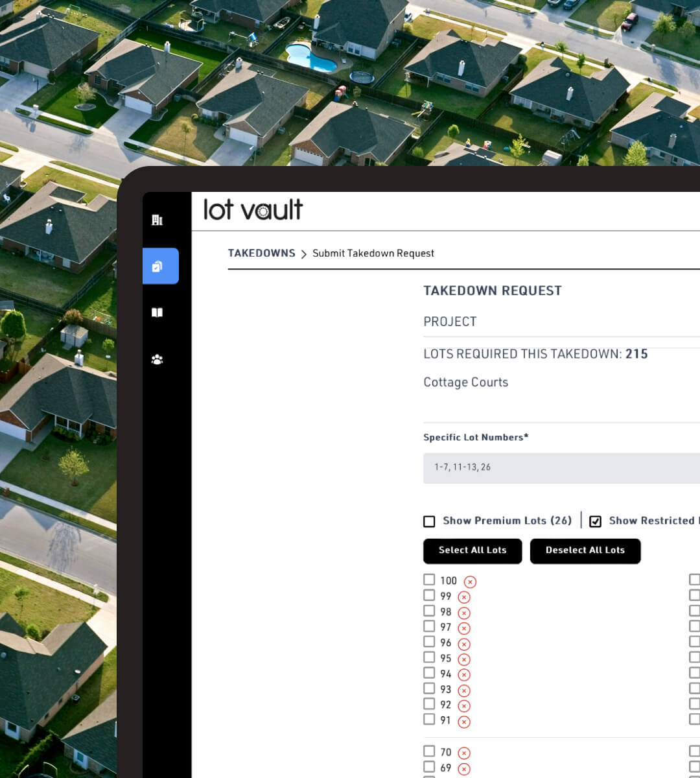
Task: Click the red restricted icon beside lot 97
Action: click(x=464, y=628)
